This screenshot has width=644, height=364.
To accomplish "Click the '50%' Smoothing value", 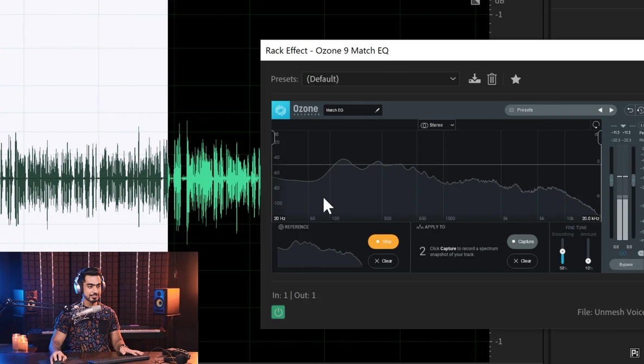I will pos(562,268).
